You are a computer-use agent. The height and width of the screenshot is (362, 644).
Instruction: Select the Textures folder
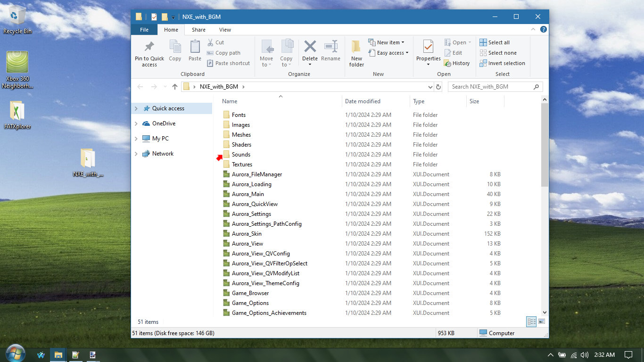[x=242, y=165]
